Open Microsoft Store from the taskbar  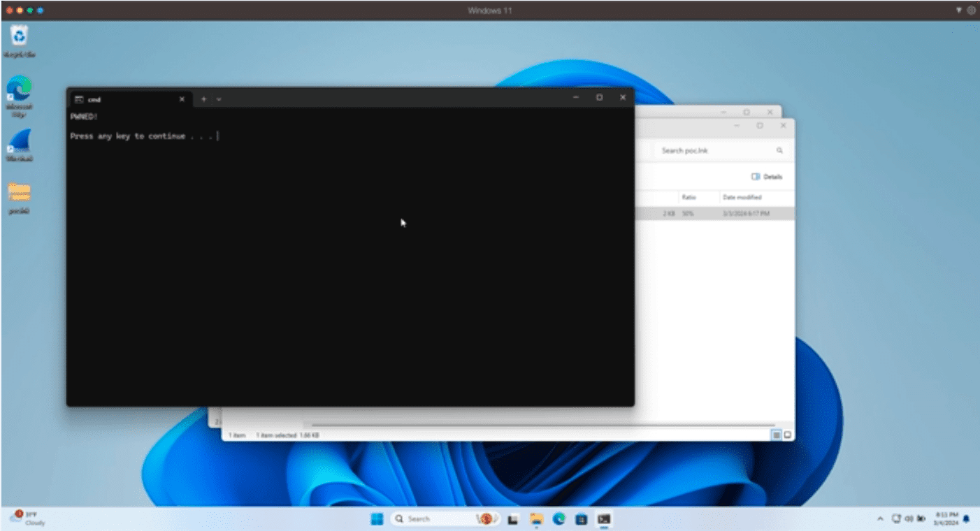click(x=581, y=519)
